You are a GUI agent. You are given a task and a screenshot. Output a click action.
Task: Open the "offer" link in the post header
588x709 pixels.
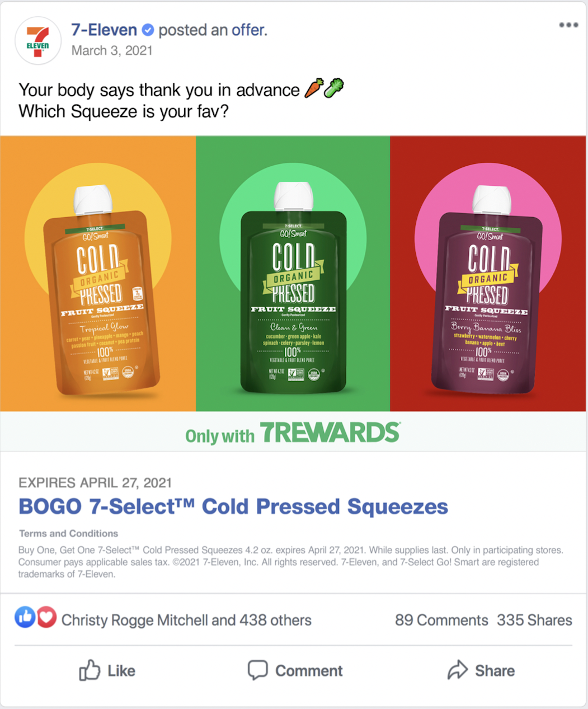[249, 30]
